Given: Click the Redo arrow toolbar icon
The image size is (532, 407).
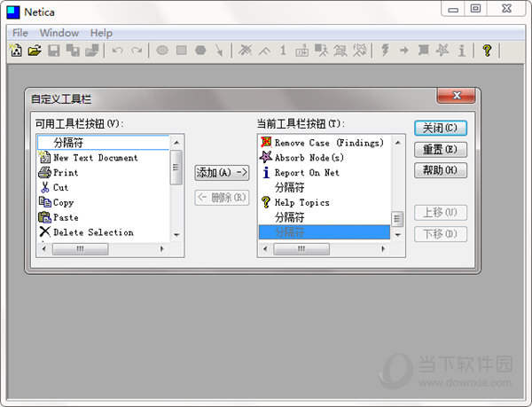Looking at the screenshot, I should pos(137,51).
